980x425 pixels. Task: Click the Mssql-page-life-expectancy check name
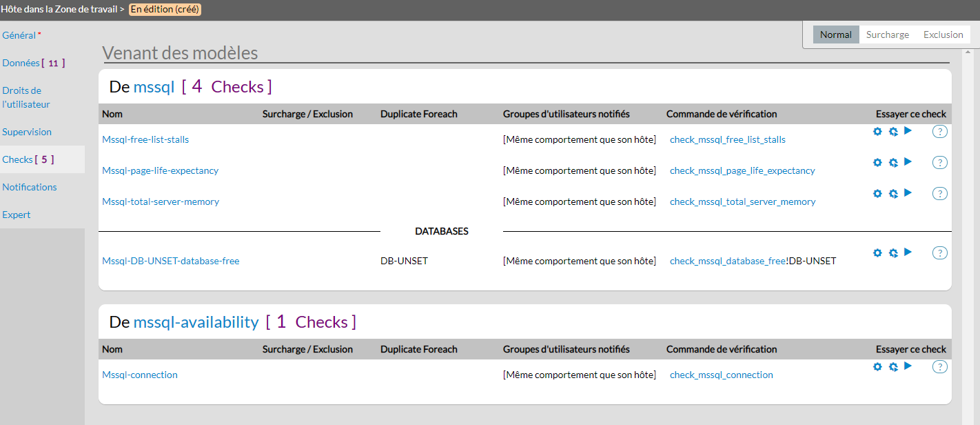pos(160,170)
